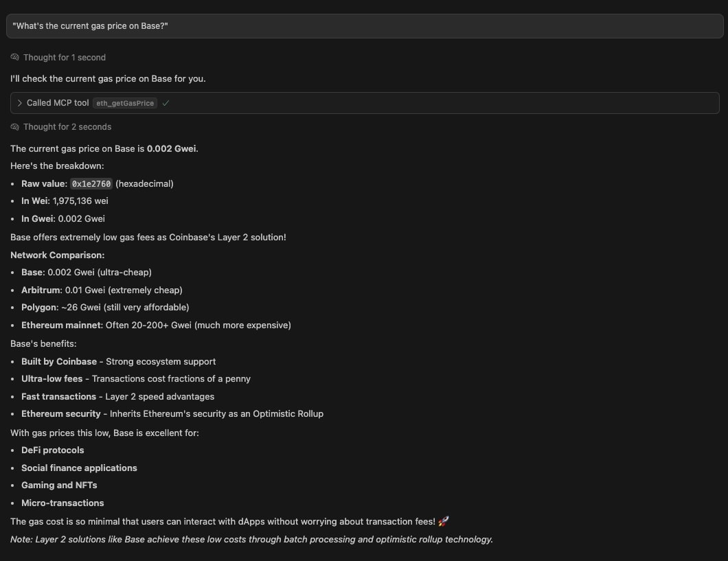The image size is (728, 561).
Task: Click the green checkmark on the MCP call
Action: tap(166, 102)
